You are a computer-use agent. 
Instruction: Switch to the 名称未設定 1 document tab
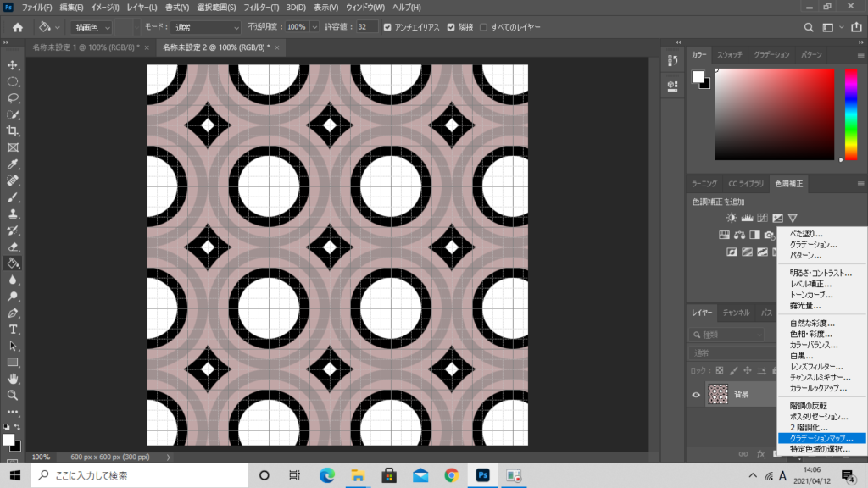(x=86, y=47)
